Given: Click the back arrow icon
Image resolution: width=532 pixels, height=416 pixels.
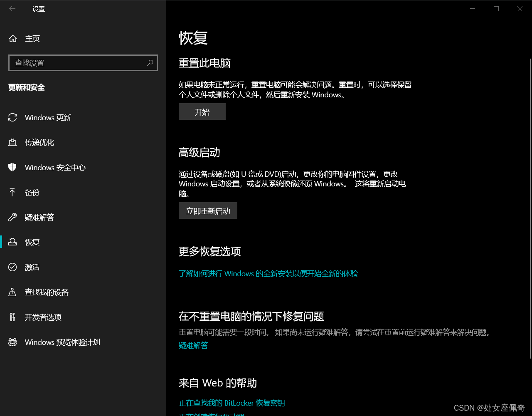Looking at the screenshot, I should pos(12,9).
